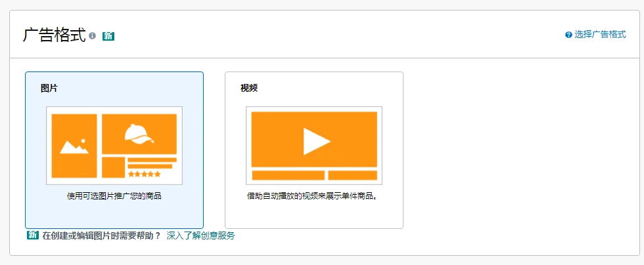Click the blue question mark help icon

point(568,35)
